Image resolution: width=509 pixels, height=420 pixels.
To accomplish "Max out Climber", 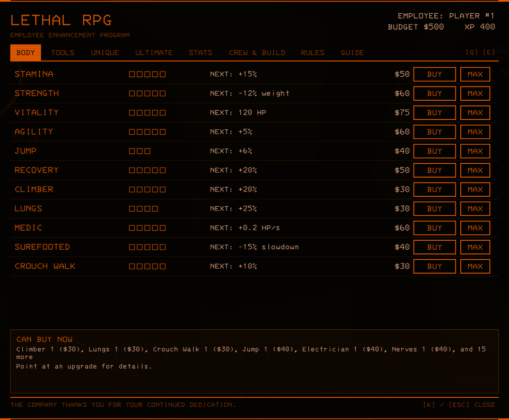I will tap(475, 189).
